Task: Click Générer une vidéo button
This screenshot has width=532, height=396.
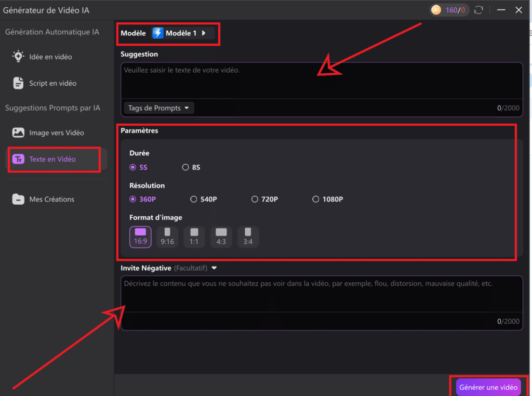Action: tap(488, 387)
